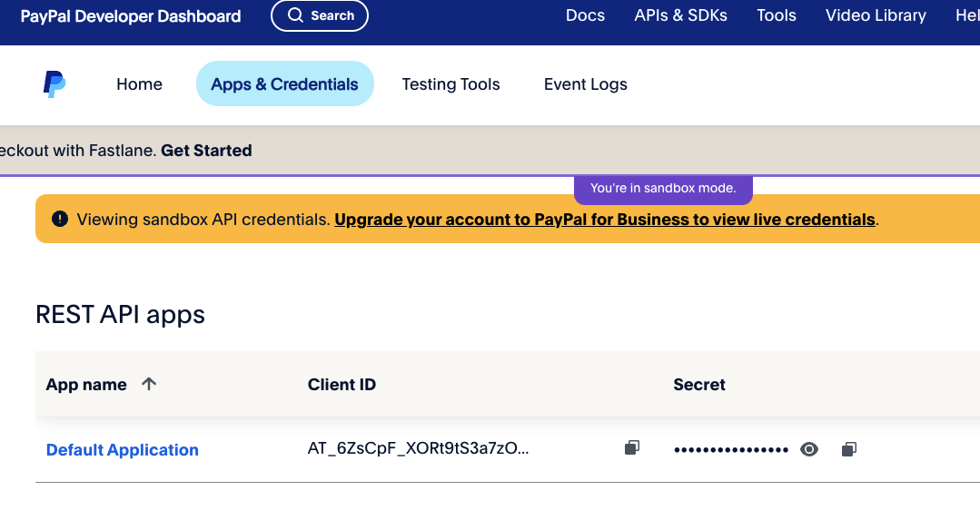Open the Tools menu in the header
This screenshot has width=980, height=510.
click(777, 15)
